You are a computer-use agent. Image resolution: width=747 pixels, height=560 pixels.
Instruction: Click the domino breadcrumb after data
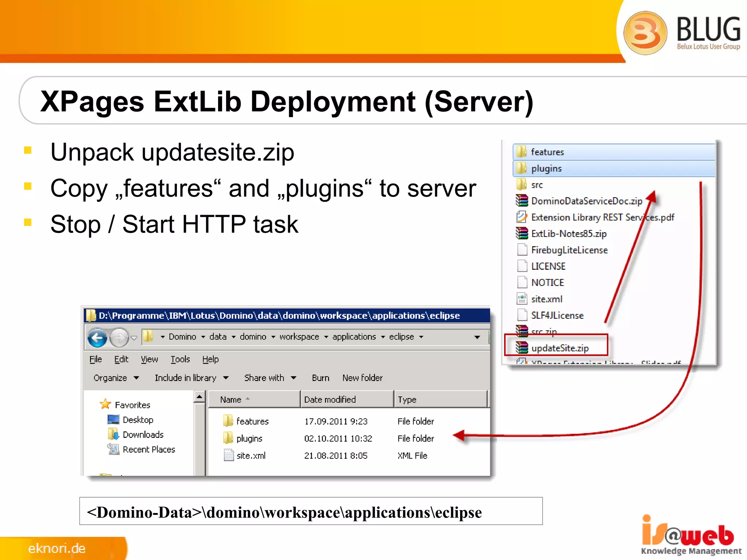tap(253, 337)
